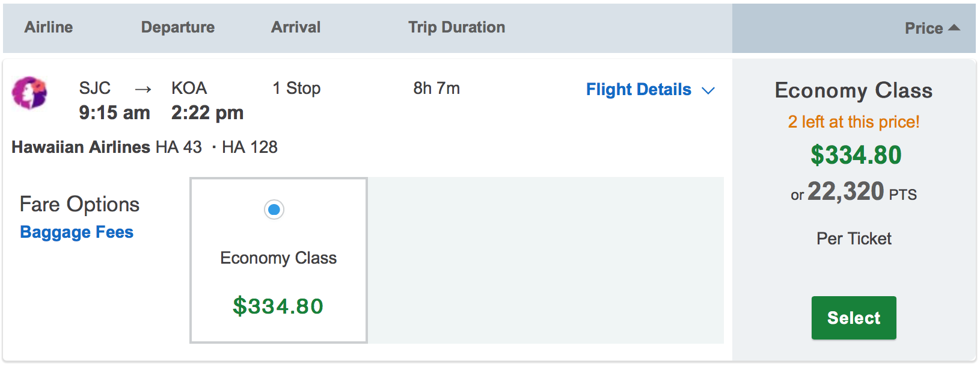
Task: Click the 8h 7m trip duration
Action: pyautogui.click(x=436, y=88)
